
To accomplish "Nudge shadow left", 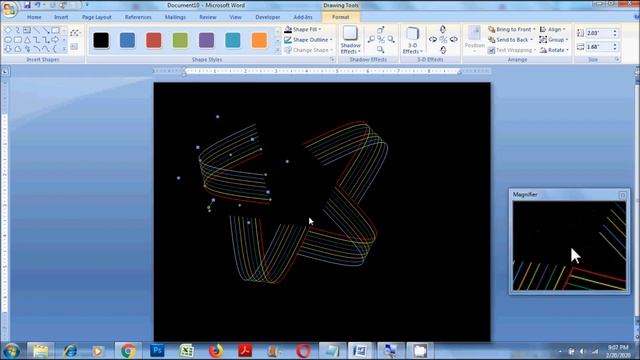I will pos(371,40).
